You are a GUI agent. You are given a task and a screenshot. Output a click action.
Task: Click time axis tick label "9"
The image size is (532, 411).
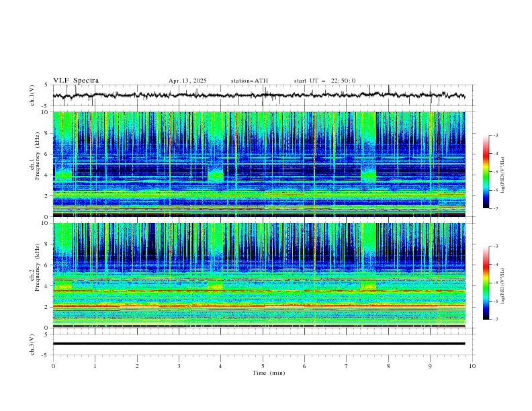click(x=430, y=366)
